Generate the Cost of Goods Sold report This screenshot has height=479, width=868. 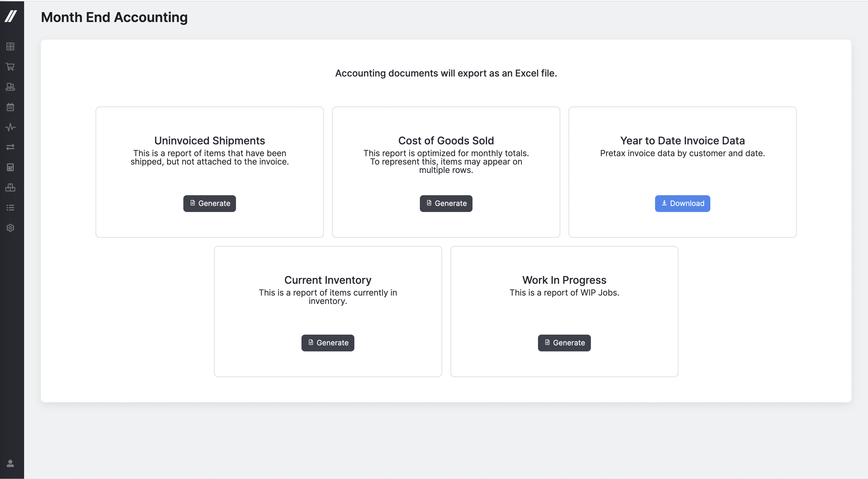[446, 204]
